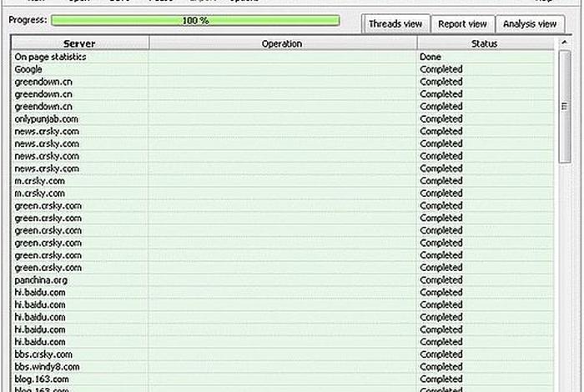The height and width of the screenshot is (392, 584).
Task: Select the bbs.crsky.com row
Action: [282, 354]
